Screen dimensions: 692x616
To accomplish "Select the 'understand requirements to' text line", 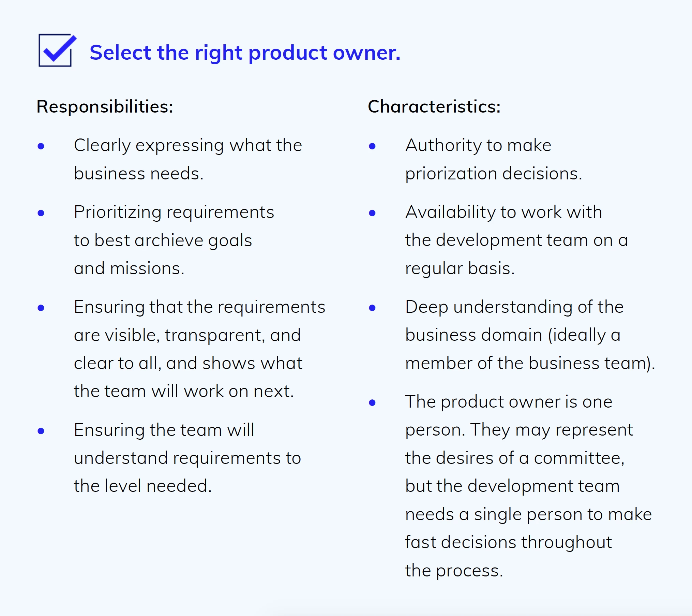I will click(187, 458).
